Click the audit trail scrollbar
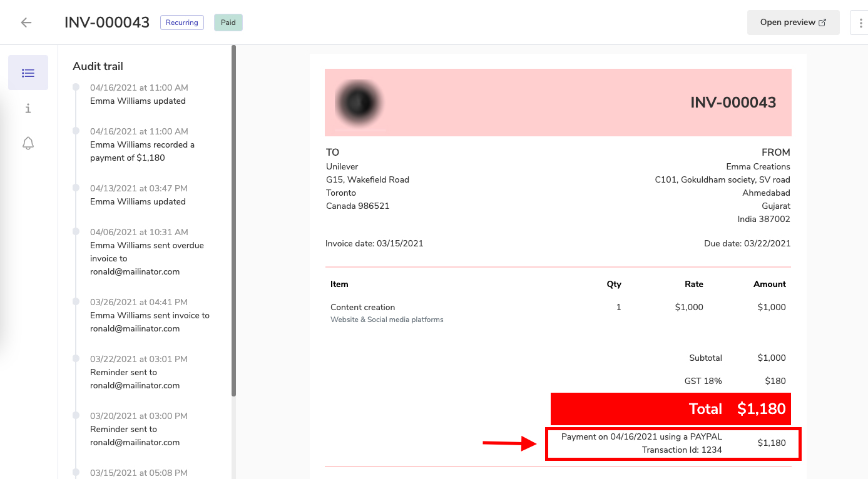This screenshot has width=868, height=479. 233,219
